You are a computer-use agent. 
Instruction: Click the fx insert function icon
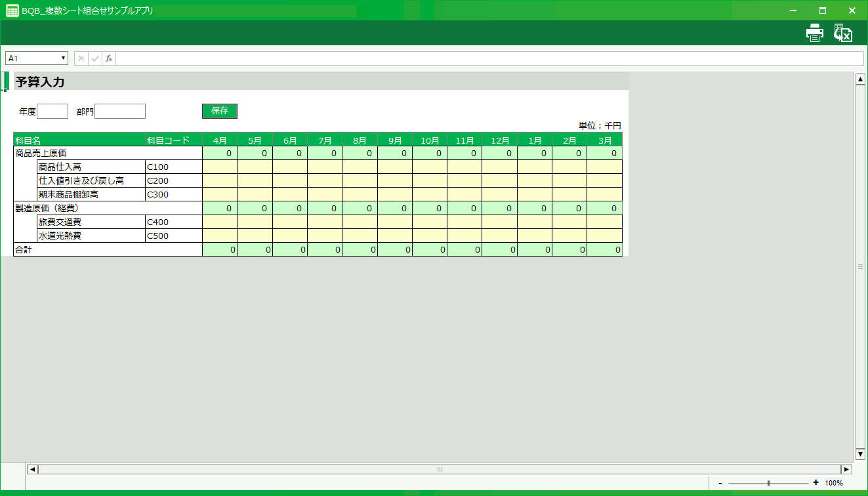click(109, 58)
